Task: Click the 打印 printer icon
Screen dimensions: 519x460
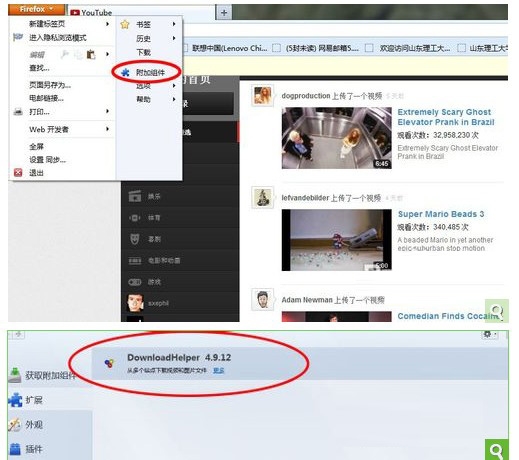Action: [x=18, y=112]
